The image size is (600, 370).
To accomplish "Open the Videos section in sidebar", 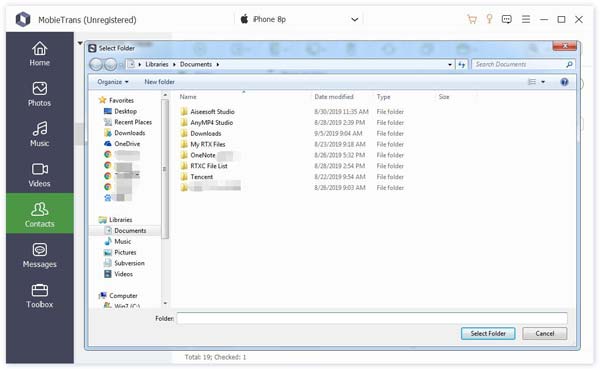I will pos(39,175).
